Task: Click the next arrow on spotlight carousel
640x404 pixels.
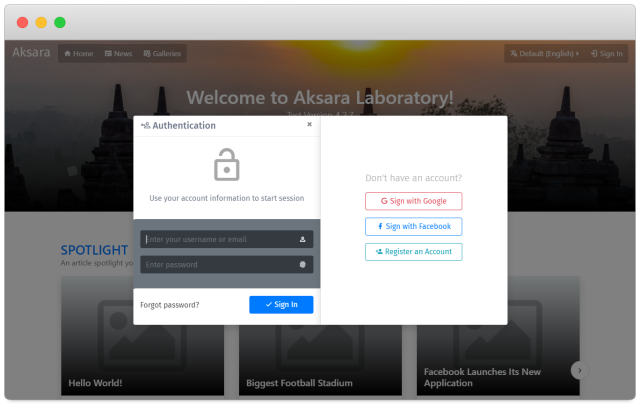Action: click(579, 370)
